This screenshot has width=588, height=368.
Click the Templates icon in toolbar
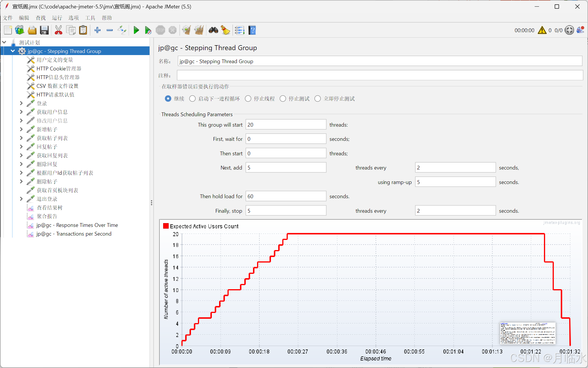20,30
